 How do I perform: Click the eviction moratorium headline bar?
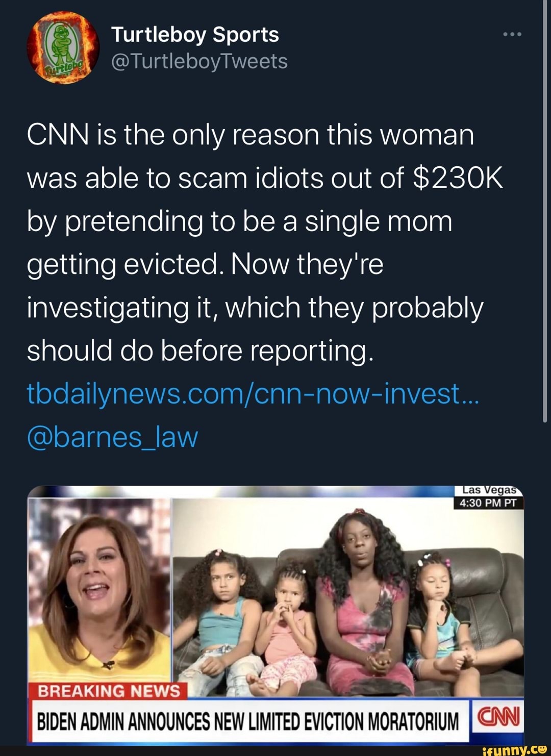248,721
